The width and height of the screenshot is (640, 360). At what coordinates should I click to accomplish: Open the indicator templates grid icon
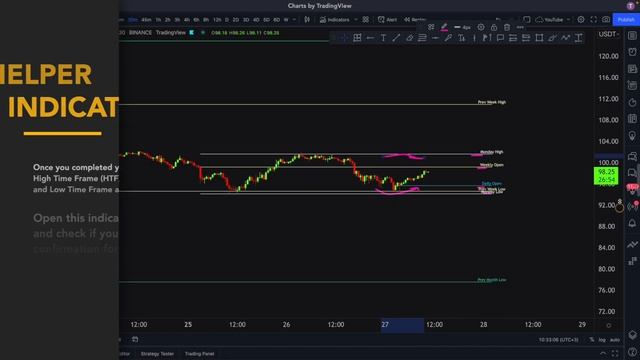point(366,20)
